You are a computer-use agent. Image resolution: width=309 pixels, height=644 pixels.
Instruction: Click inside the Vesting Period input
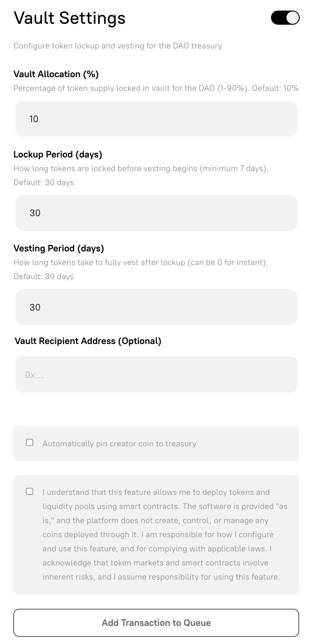[x=156, y=307]
